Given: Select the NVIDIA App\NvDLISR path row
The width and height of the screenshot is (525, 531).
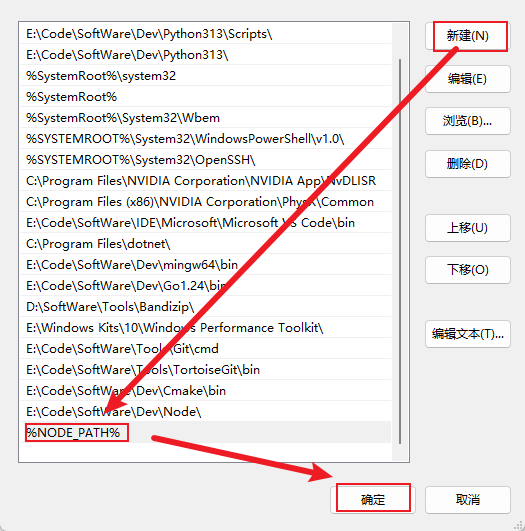Looking at the screenshot, I should 206,181.
